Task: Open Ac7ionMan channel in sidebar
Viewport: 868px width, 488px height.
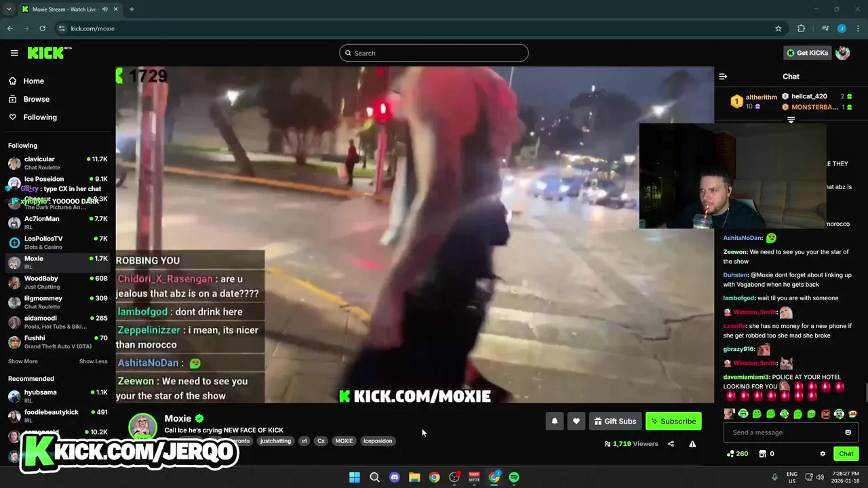Action: click(58, 222)
